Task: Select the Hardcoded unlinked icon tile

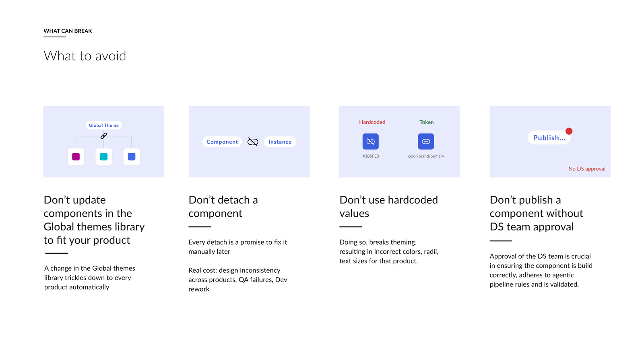Action: tap(371, 142)
